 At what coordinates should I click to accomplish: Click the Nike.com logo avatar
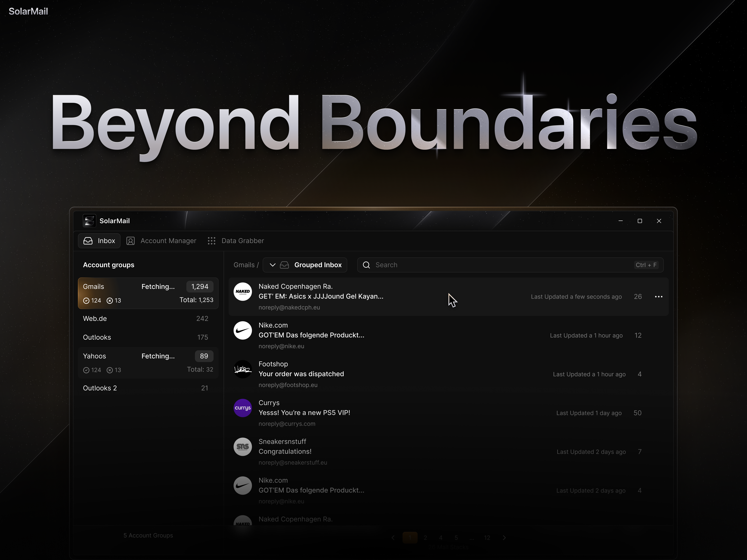pos(242,330)
